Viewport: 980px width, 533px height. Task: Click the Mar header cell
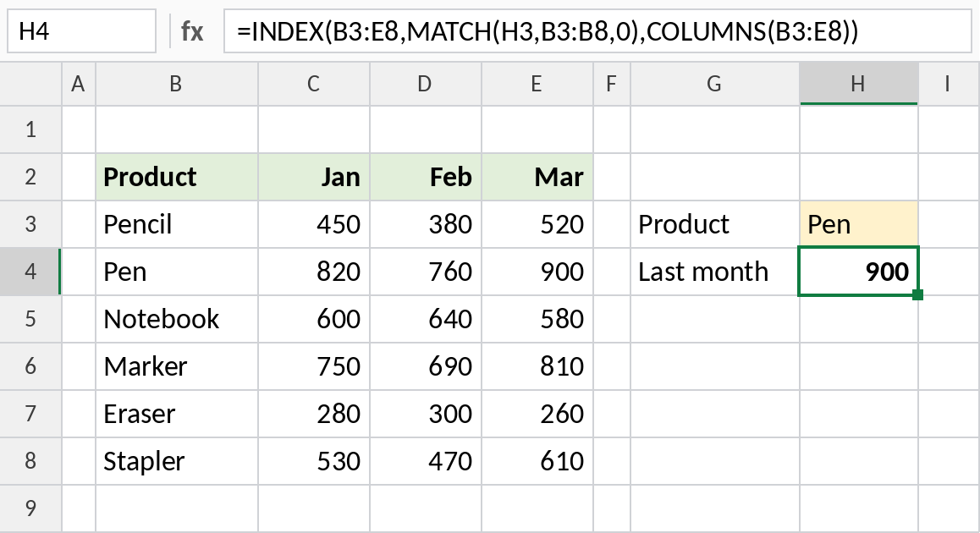[537, 177]
